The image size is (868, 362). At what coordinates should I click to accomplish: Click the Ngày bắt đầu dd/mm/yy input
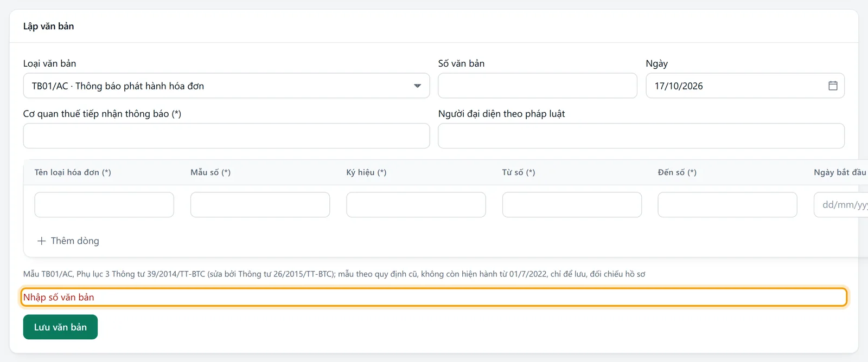[x=841, y=205]
